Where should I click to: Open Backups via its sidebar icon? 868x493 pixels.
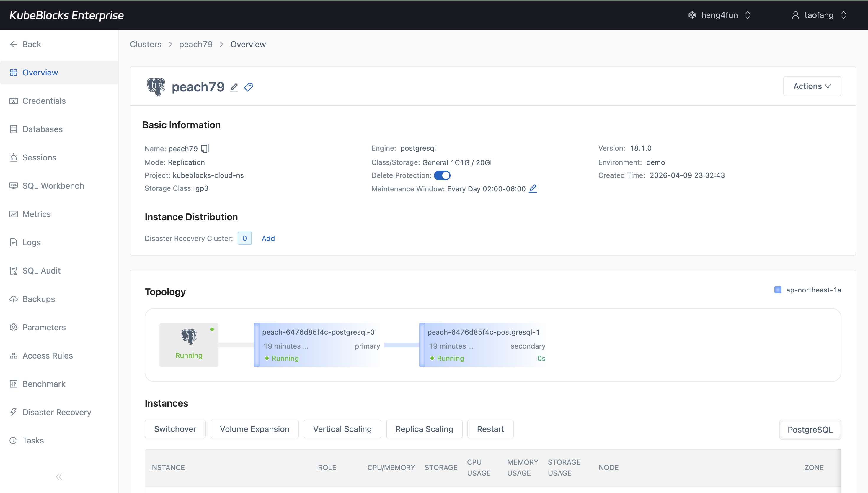point(14,299)
